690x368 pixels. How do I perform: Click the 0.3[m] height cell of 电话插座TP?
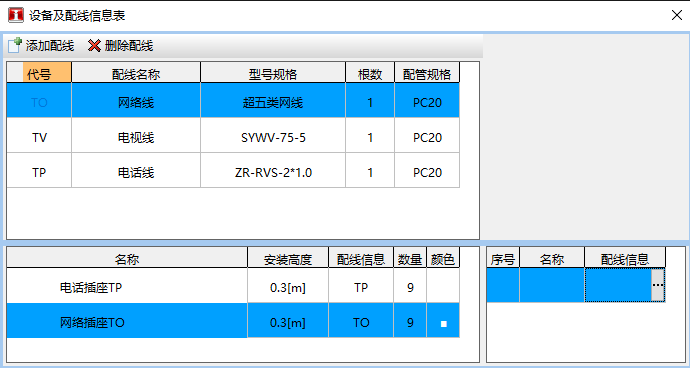coord(288,287)
